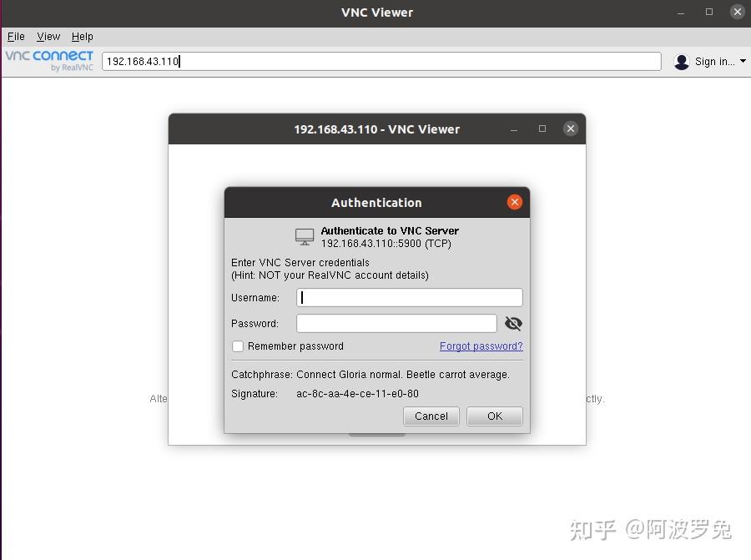Open the Forgot password link
Viewport: 751px width, 560px height.
tap(481, 346)
